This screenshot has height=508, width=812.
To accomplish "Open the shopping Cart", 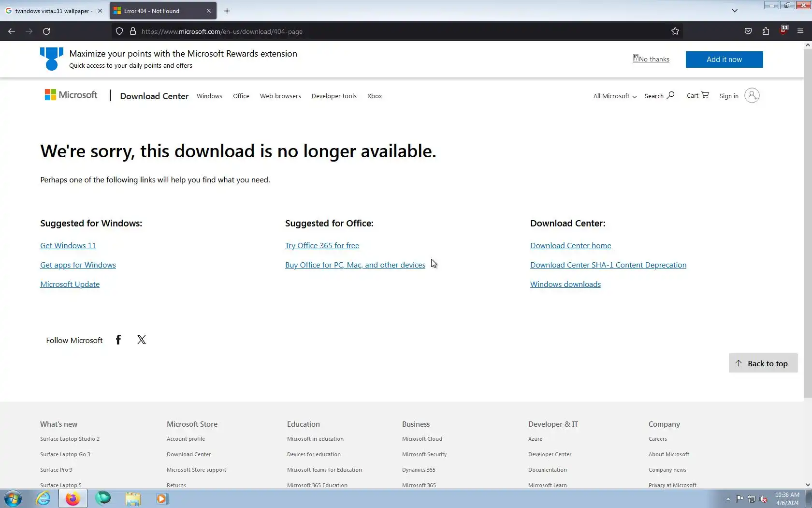I will [698, 95].
